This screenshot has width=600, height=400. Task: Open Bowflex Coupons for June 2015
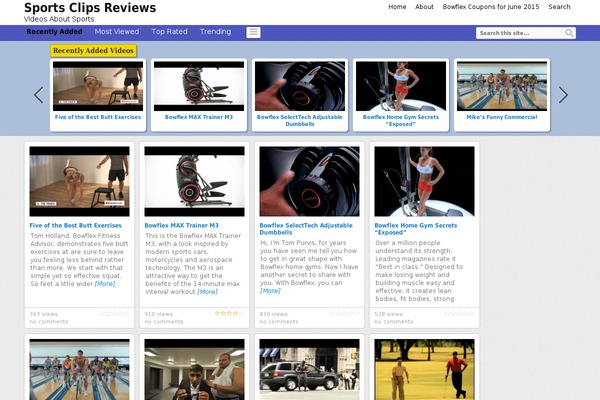pos(491,7)
